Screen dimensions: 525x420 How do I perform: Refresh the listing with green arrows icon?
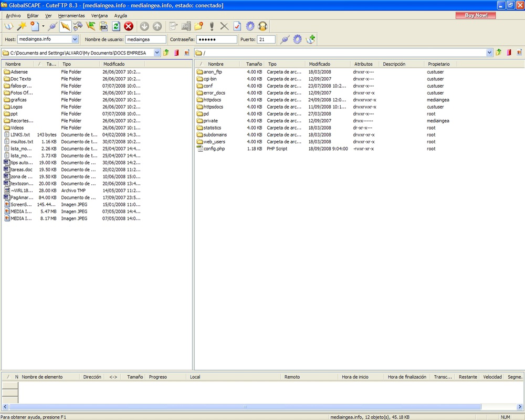[x=116, y=26]
